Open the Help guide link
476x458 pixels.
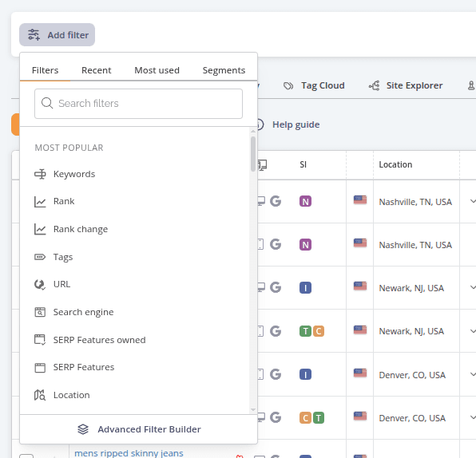[x=296, y=124]
